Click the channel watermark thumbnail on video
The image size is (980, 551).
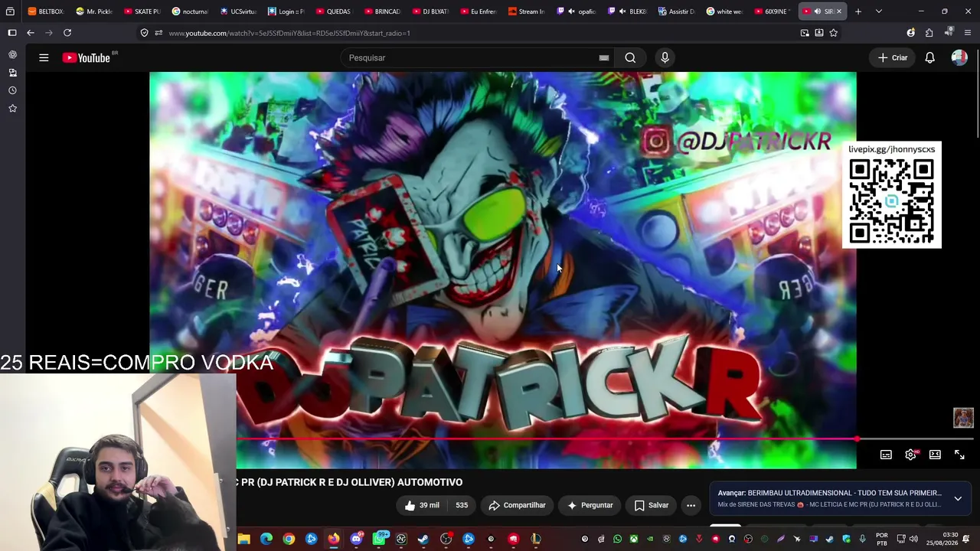tap(963, 418)
